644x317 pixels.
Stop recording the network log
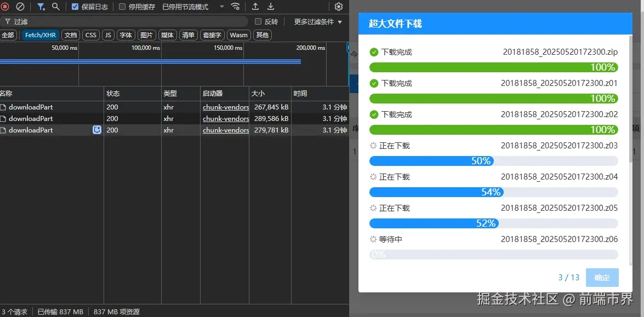(x=6, y=7)
